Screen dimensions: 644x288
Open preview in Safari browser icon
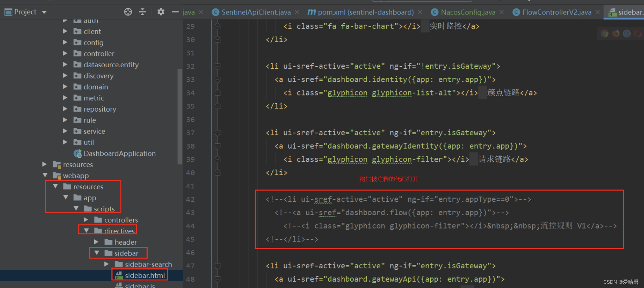[x=627, y=33]
